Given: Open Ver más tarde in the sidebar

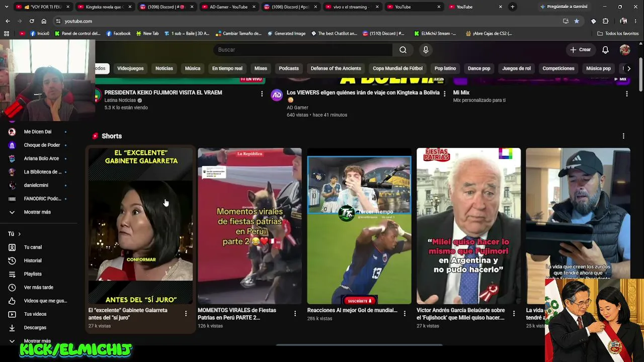Looking at the screenshot, I should (x=39, y=288).
